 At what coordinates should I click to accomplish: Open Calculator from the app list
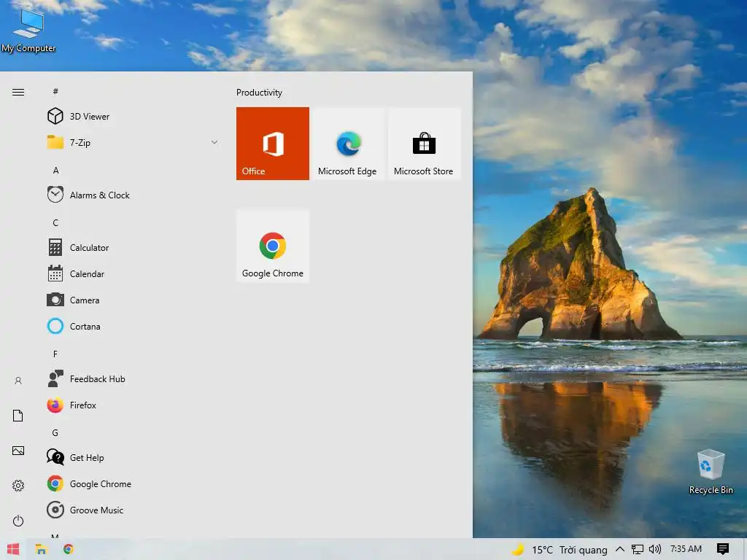(x=133, y=248)
